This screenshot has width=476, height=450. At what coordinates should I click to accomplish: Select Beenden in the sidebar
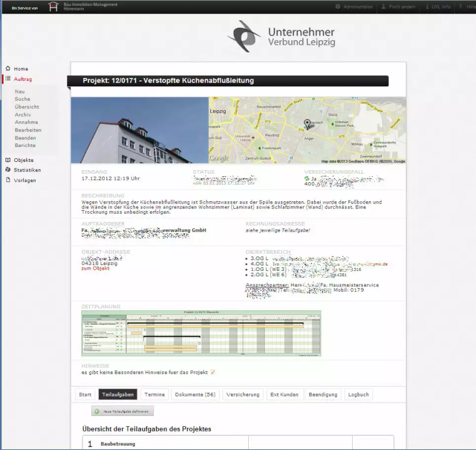25,138
